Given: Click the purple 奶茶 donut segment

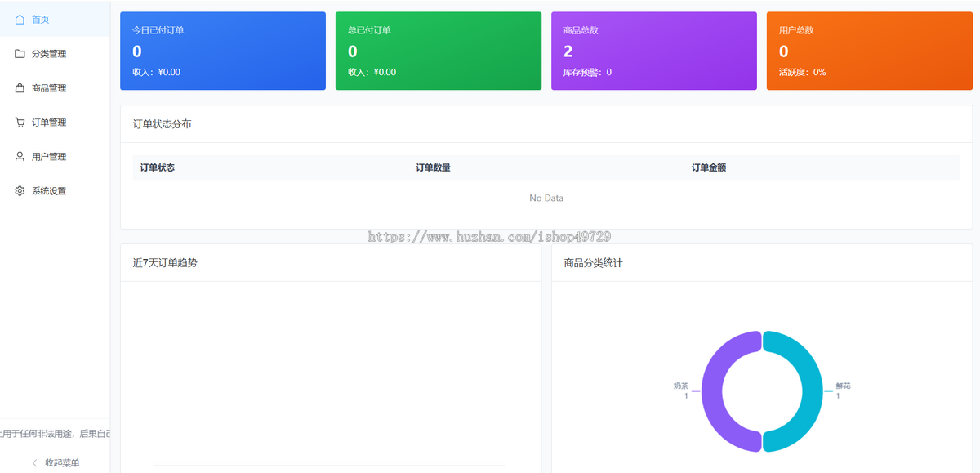Looking at the screenshot, I should pyautogui.click(x=712, y=391).
